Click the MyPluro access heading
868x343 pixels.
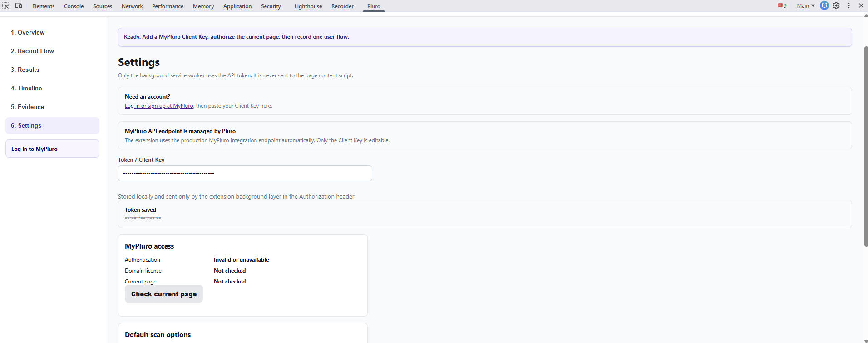point(149,246)
